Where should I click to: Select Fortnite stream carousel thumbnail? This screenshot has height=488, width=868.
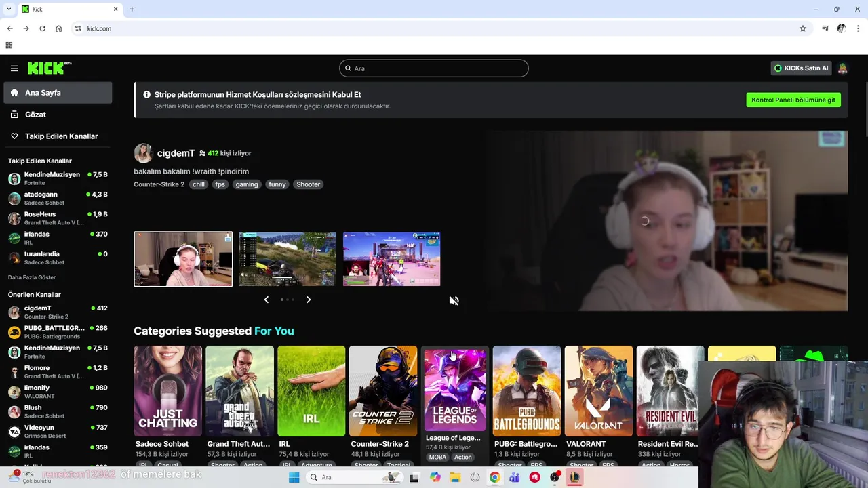click(x=391, y=259)
